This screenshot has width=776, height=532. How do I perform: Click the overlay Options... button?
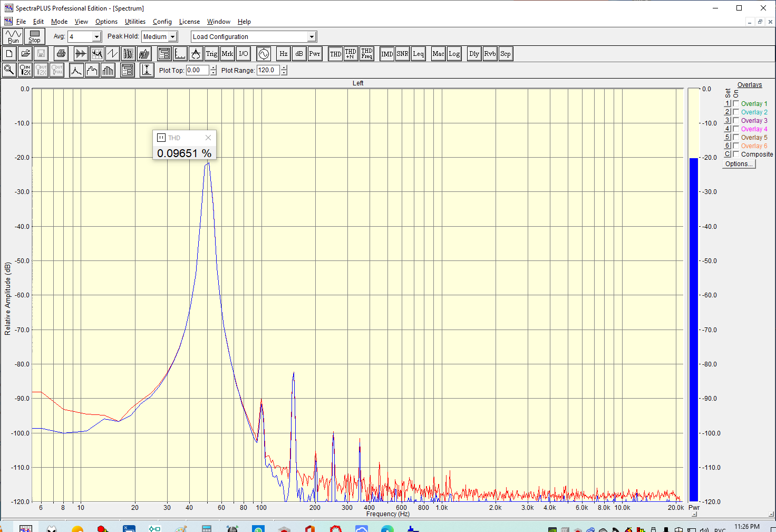pos(739,164)
